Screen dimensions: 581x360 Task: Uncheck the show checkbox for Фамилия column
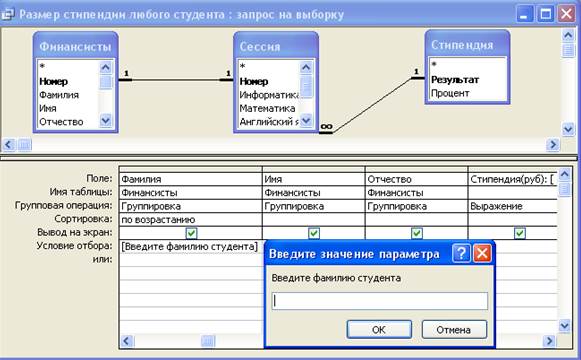click(191, 233)
